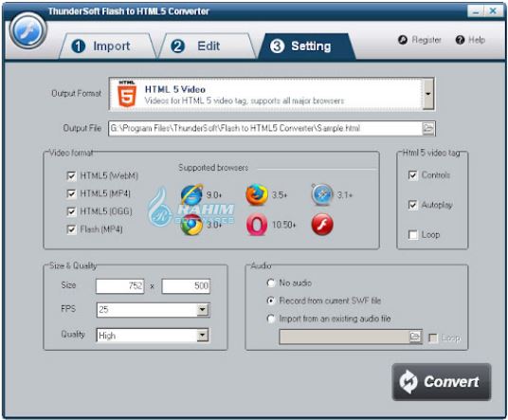Screen dimensions: 508x420
Task: Uncheck the HTML5 (WebM) checkbox
Action: tap(71, 176)
